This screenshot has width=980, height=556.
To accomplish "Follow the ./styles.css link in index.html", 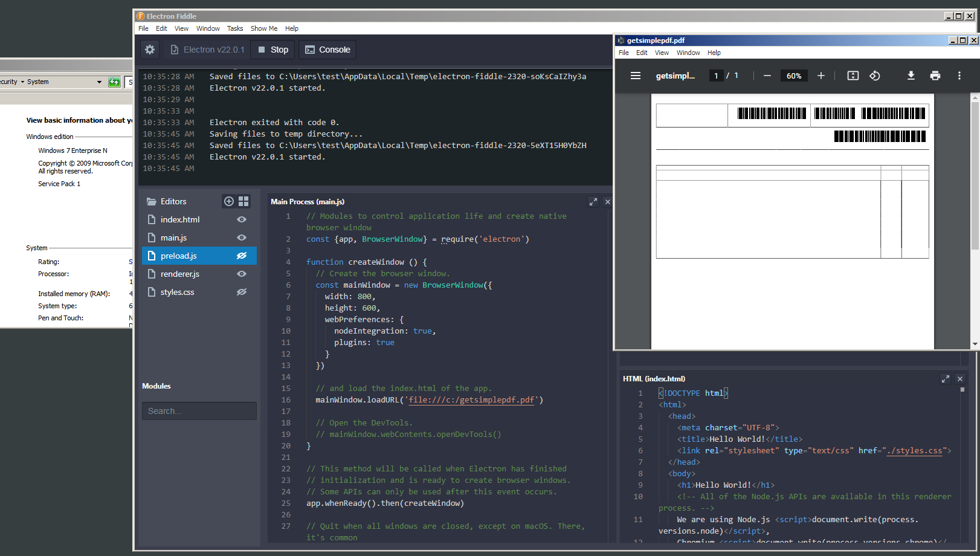I will 914,450.
